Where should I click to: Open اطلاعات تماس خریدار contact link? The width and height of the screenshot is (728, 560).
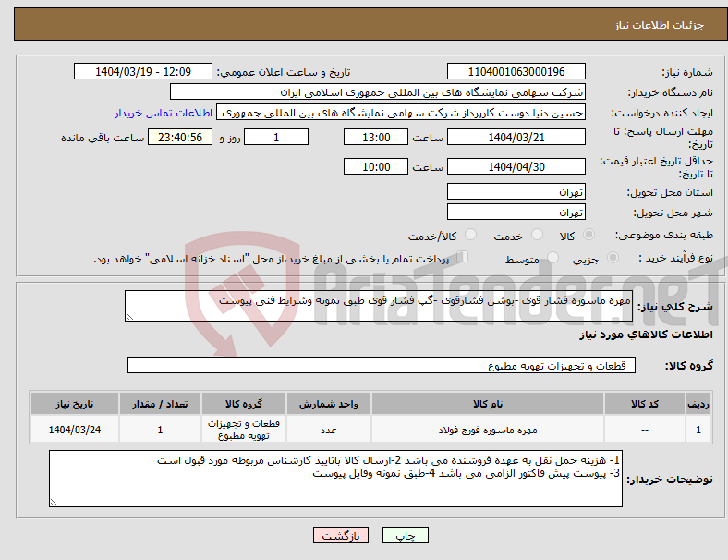tap(164, 113)
